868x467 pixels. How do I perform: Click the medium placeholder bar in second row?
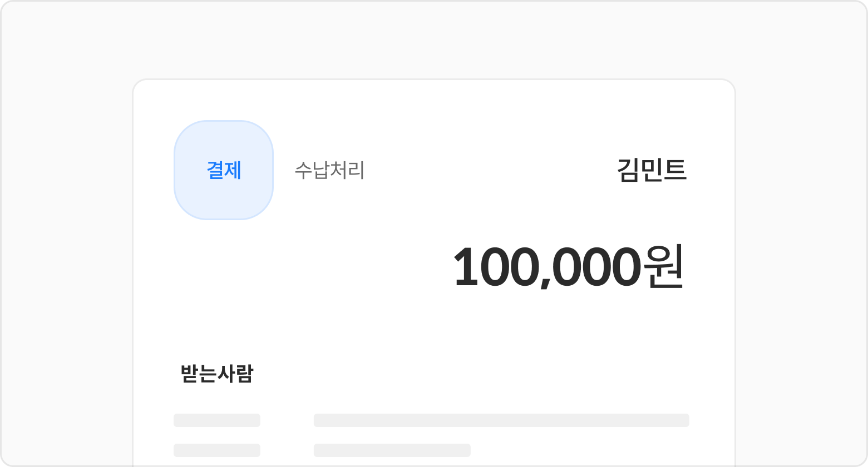pyautogui.click(x=392, y=450)
